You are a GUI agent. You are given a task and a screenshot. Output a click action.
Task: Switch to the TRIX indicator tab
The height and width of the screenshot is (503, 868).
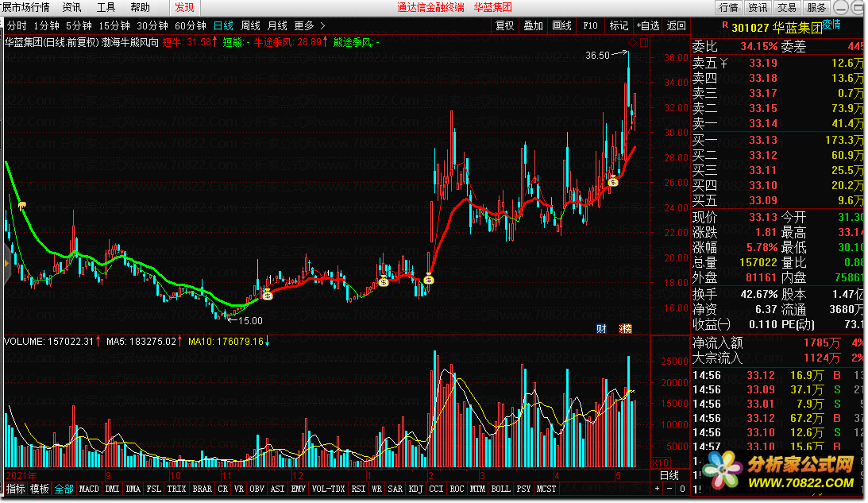pyautogui.click(x=176, y=489)
